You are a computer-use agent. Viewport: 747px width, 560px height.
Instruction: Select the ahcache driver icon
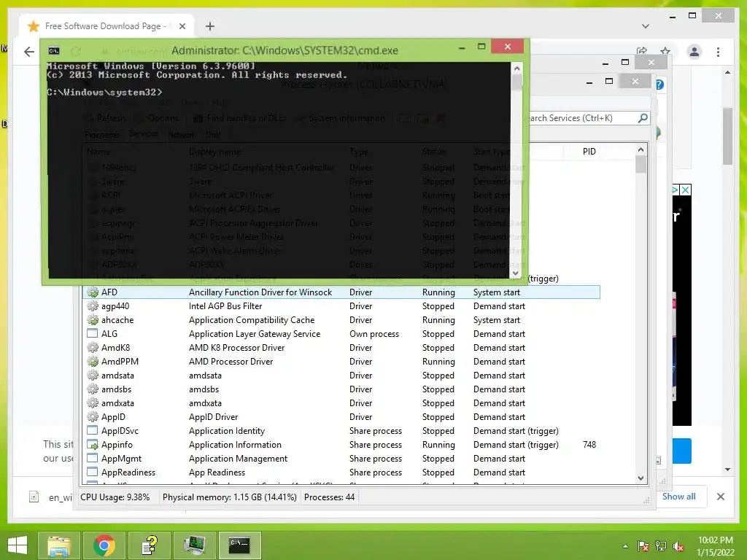tap(93, 319)
